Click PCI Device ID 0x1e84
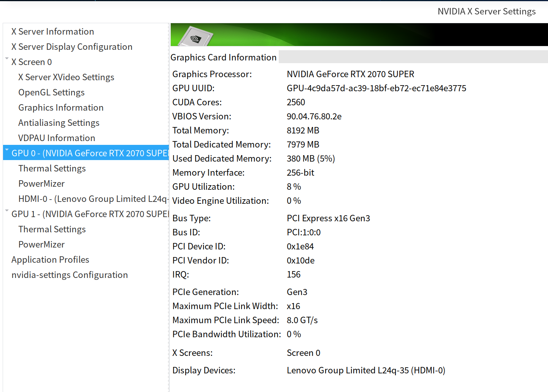548x392 pixels. tap(300, 246)
